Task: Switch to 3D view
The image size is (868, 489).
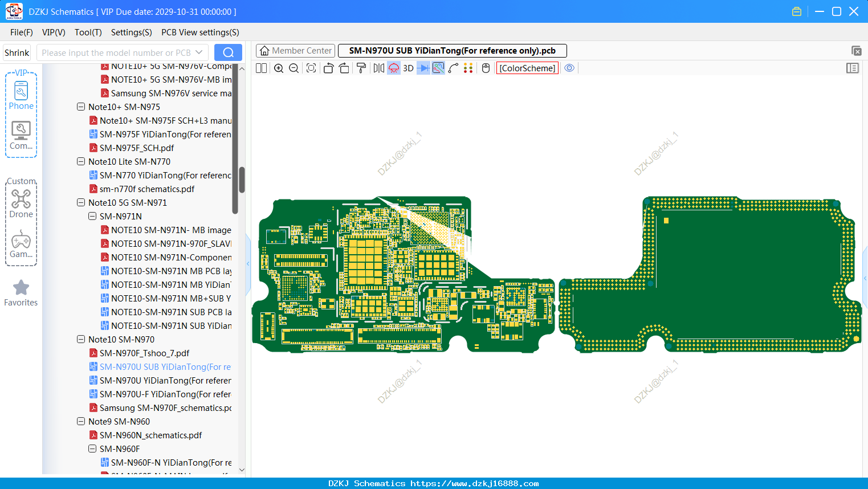Action: (x=408, y=68)
